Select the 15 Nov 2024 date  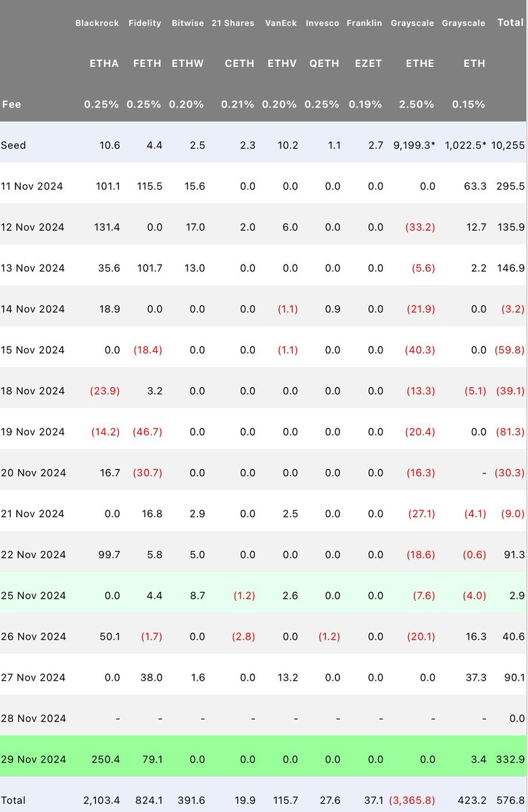[x=32, y=350]
